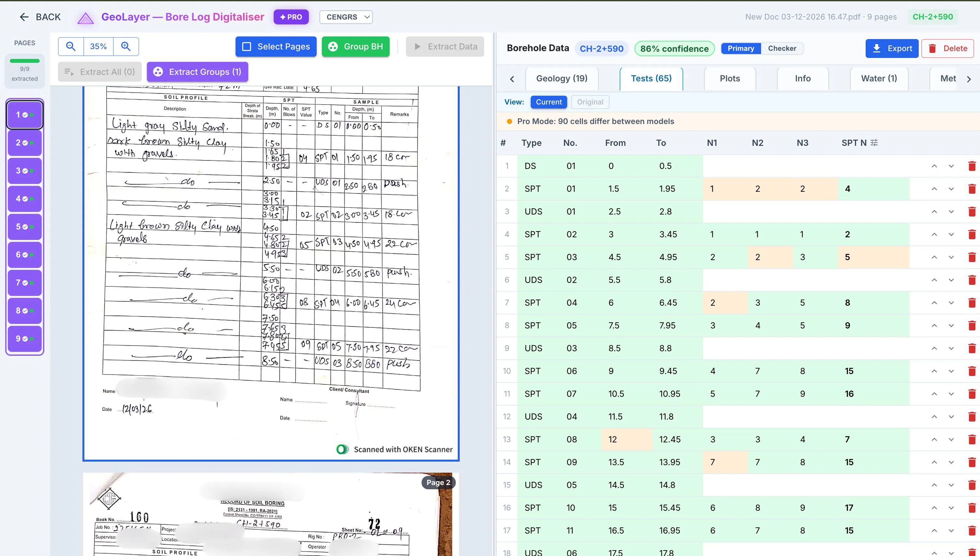Click the SPT N value 16 cell
This screenshot has width=980, height=556.
click(x=873, y=394)
